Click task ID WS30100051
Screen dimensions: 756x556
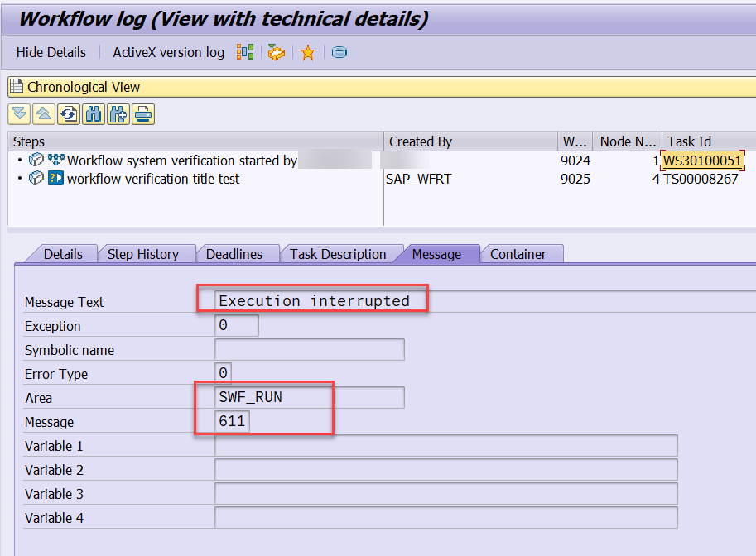click(x=702, y=161)
